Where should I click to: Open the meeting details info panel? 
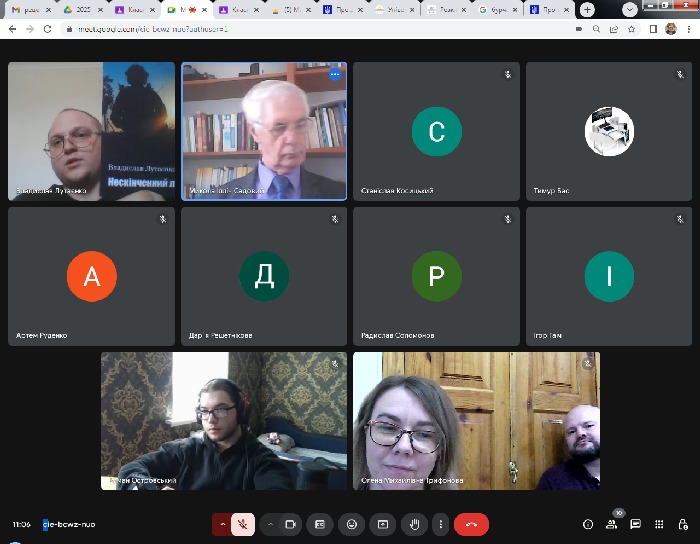(588, 524)
